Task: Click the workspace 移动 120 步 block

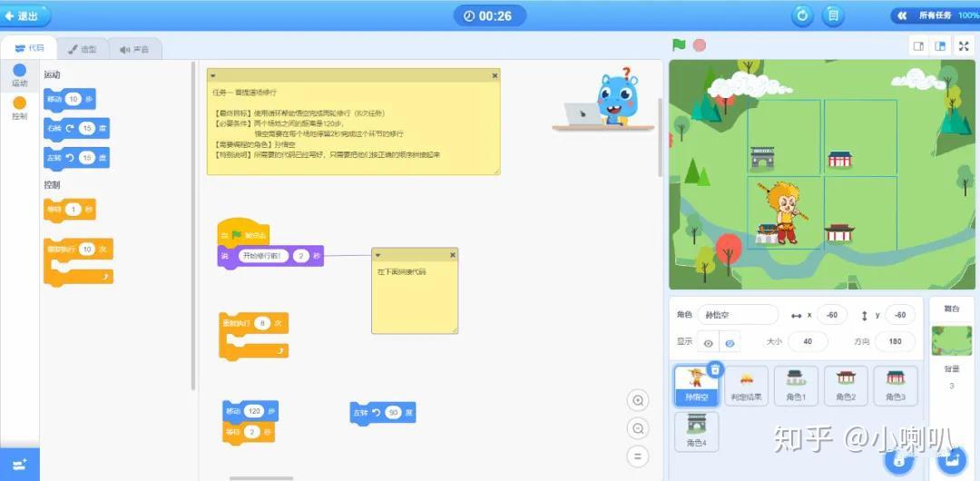Action: (x=250, y=411)
